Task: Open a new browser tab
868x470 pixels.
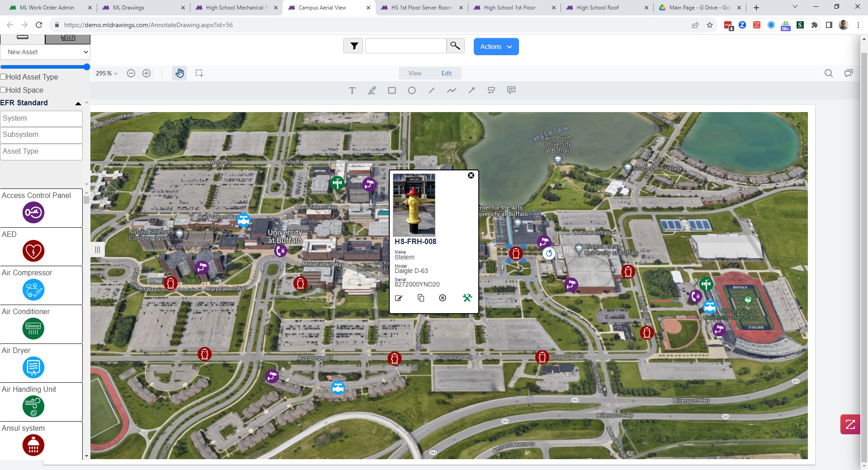Action: [756, 8]
